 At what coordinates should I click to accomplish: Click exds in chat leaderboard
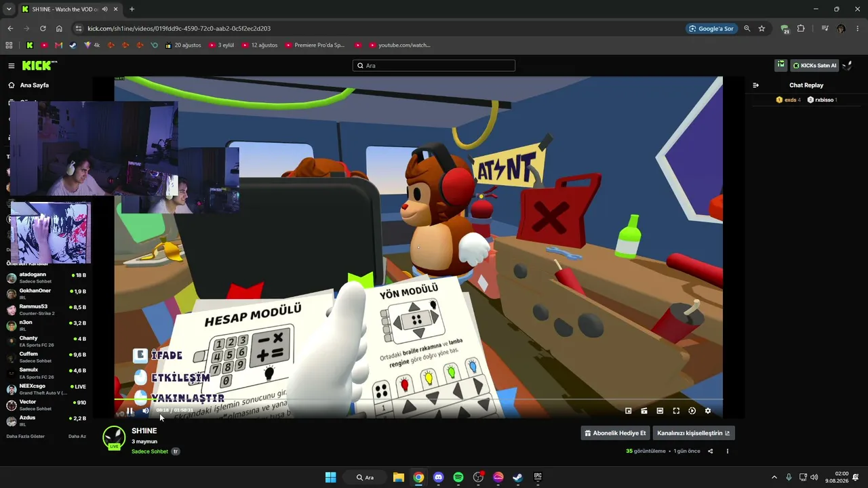[789, 100]
